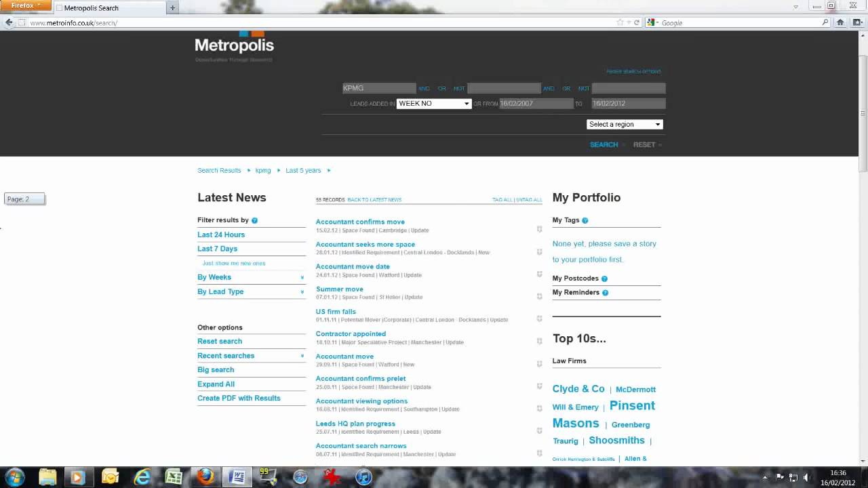Open iTunes from the taskbar

coord(364,477)
